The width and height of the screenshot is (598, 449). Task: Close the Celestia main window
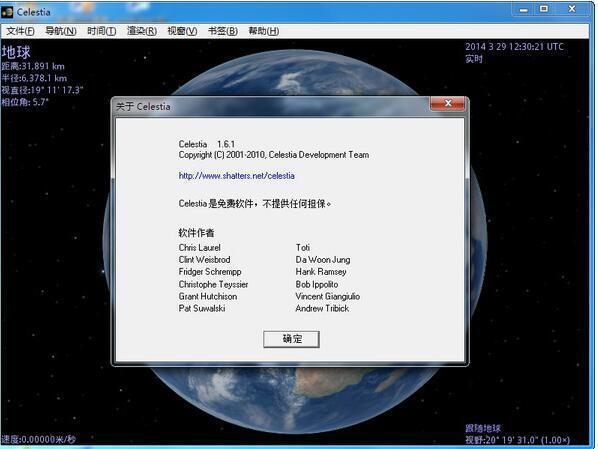click(572, 9)
